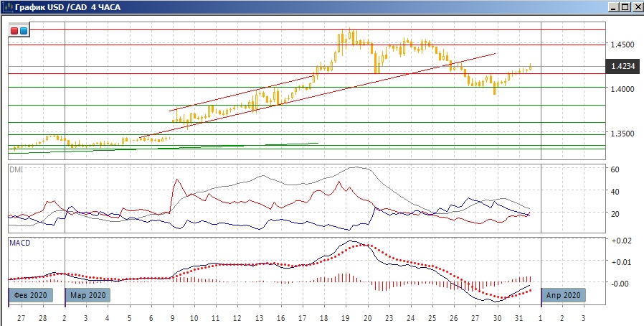Click the current price label 1.4234
The height and width of the screenshot is (326, 644).
pos(621,67)
